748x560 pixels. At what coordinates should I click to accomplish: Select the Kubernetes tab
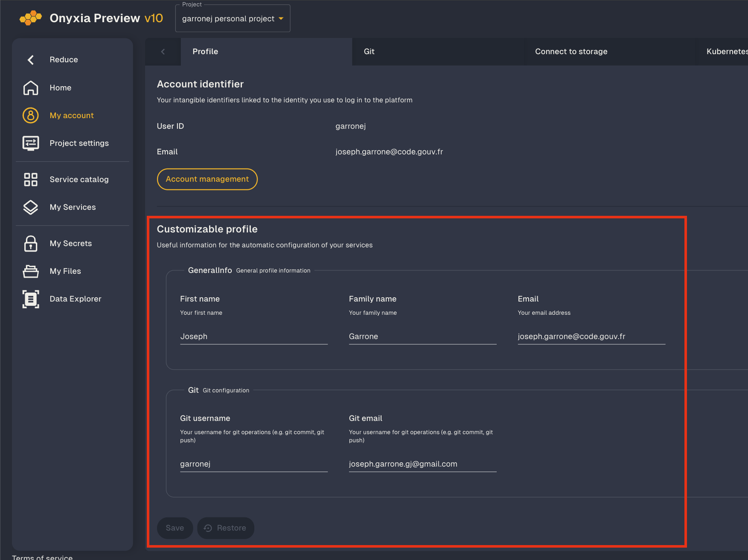point(726,52)
